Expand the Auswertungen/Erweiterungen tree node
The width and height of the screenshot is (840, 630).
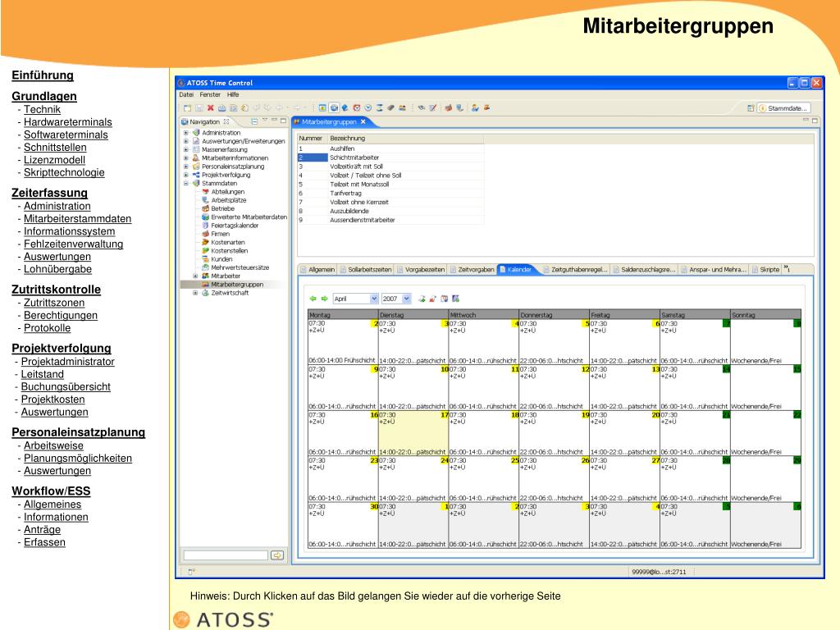[x=186, y=141]
